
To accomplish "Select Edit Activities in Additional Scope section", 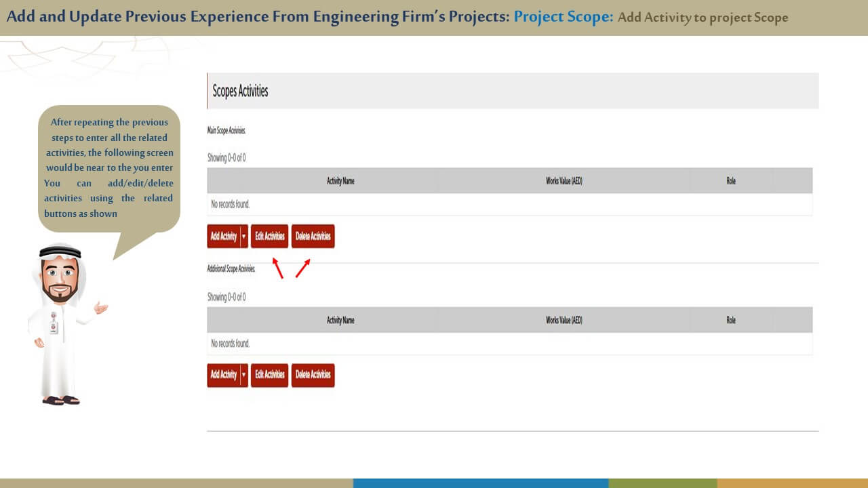I will pos(269,375).
